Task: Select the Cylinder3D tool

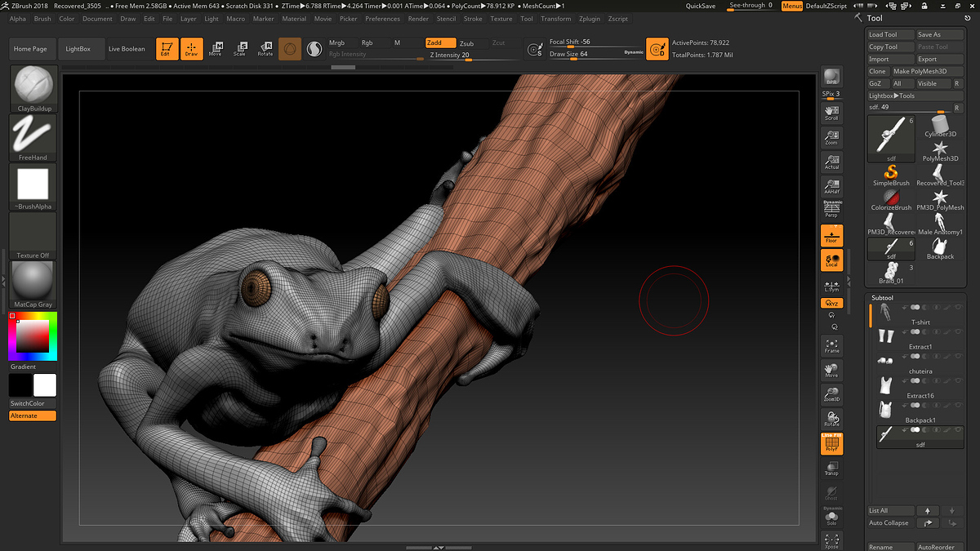Action: tap(940, 127)
